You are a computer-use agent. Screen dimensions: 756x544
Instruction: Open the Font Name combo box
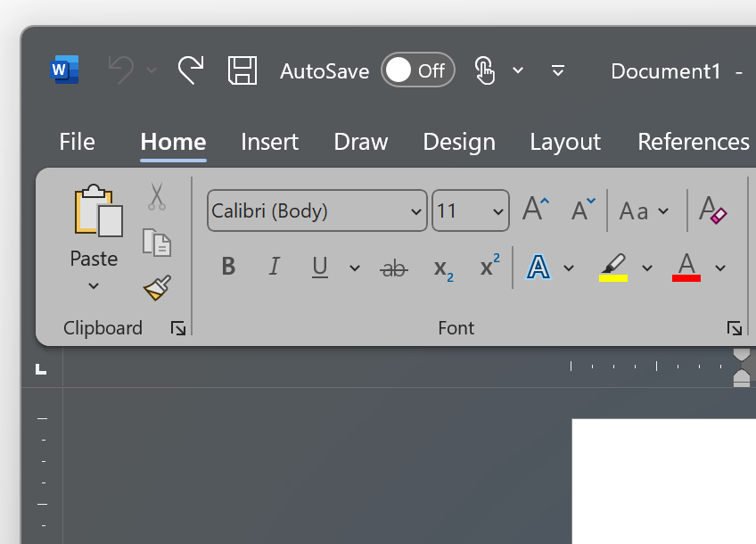pyautogui.click(x=316, y=210)
